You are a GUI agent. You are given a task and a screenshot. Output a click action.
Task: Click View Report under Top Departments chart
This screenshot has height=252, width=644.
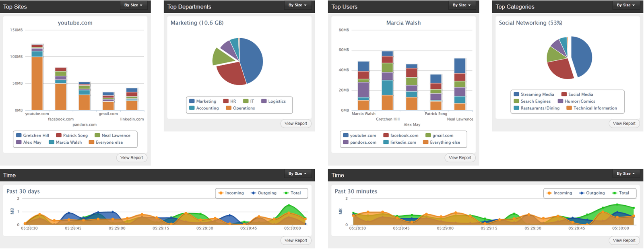click(296, 124)
